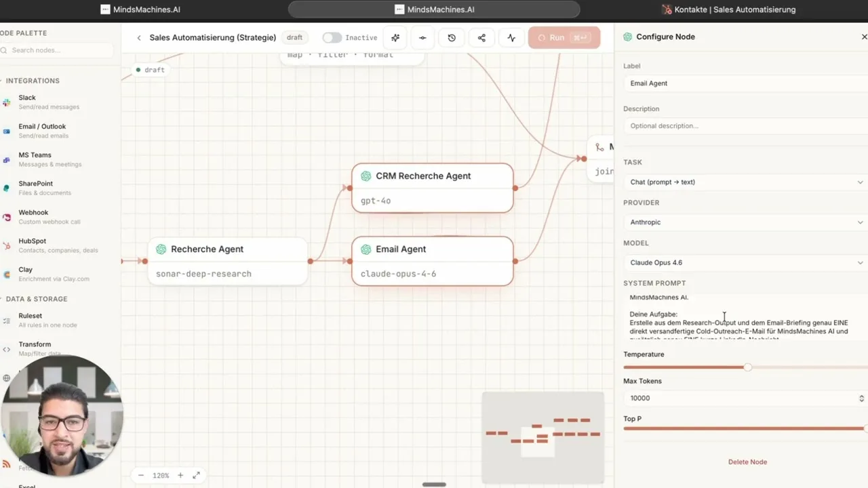
Task: Click the OpenAI logo on Recherche Agent node
Action: [x=161, y=249]
